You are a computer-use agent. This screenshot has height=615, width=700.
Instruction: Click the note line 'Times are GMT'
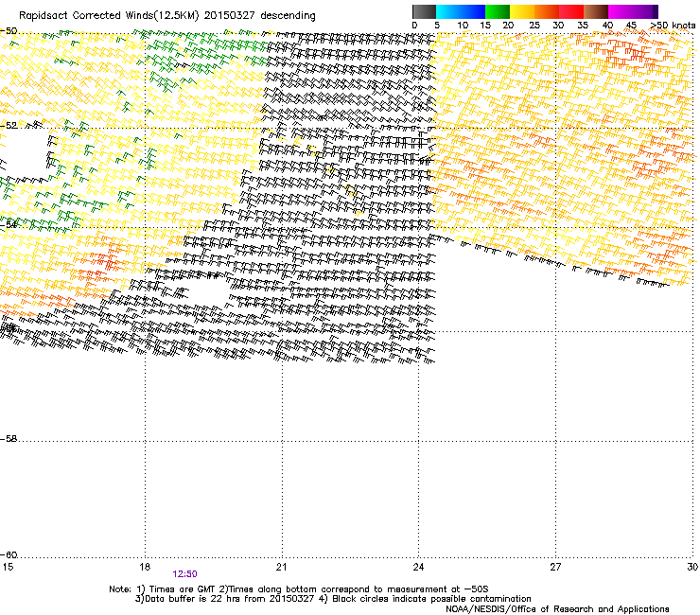183,589
